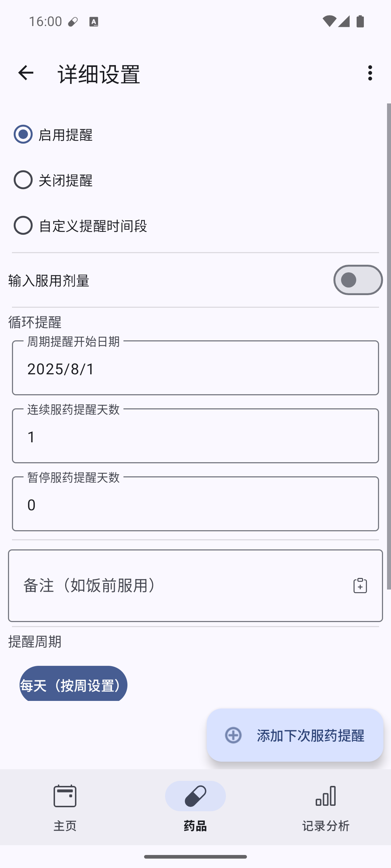Screen dimensions: 391x868
Task: Select the 启用提醒 radio button
Action: point(23,134)
